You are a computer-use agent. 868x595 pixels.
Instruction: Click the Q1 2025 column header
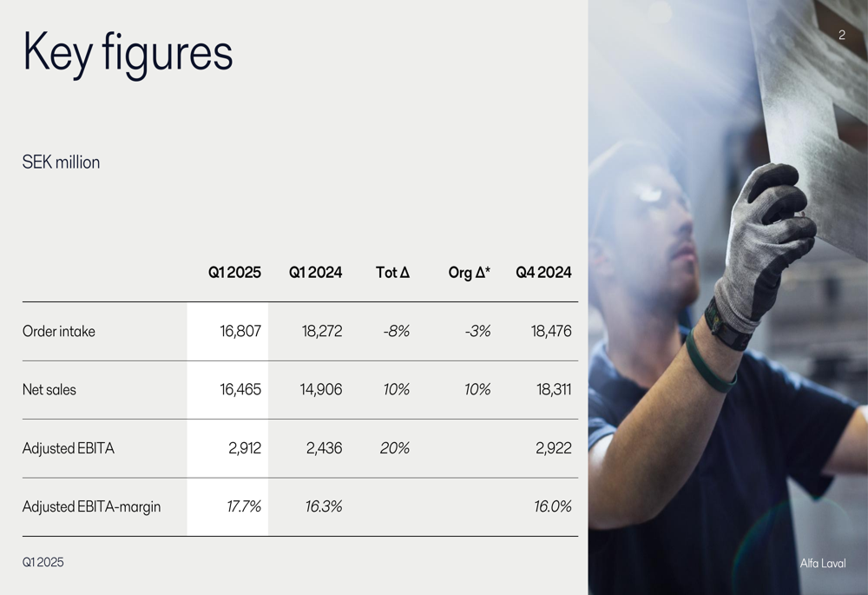234,273
